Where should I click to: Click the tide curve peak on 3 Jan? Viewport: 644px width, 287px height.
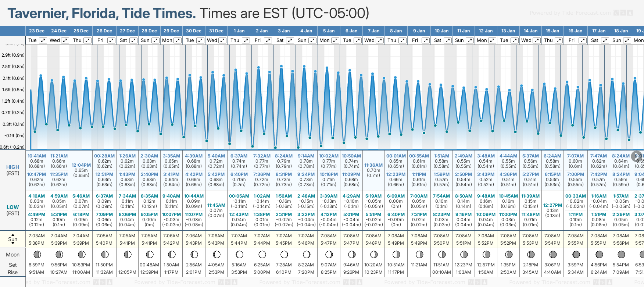[281, 66]
